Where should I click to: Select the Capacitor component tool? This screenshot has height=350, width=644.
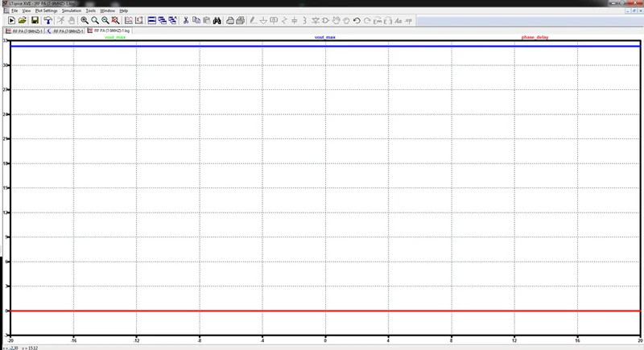pyautogui.click(x=295, y=20)
